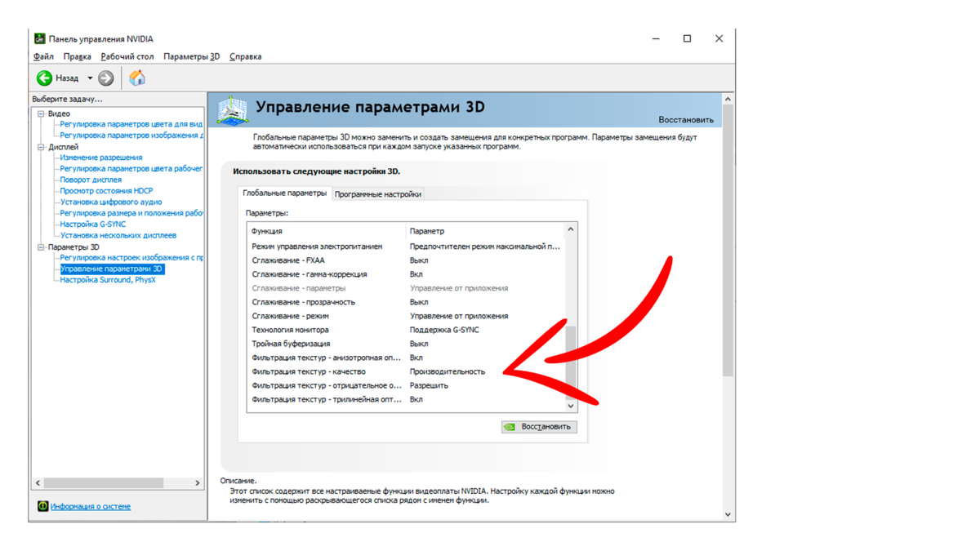Image resolution: width=980 pixels, height=551 pixels.
Task: Open the Справка menu
Action: coord(245,56)
